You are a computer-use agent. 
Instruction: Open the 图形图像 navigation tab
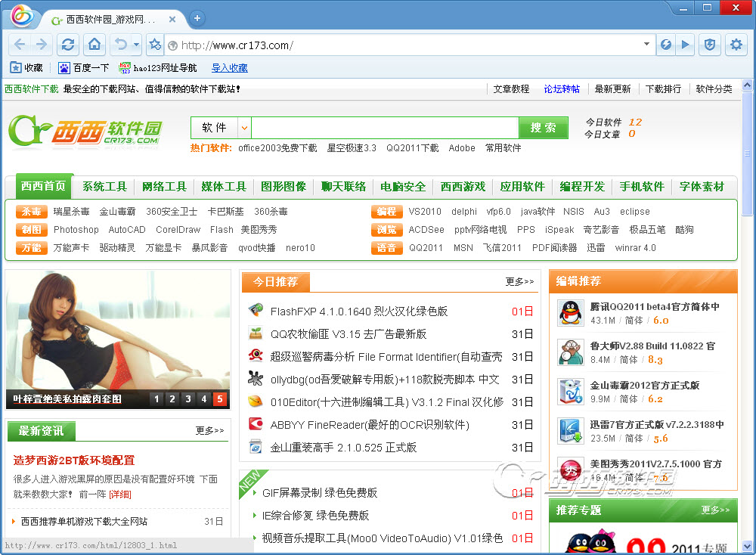click(283, 187)
